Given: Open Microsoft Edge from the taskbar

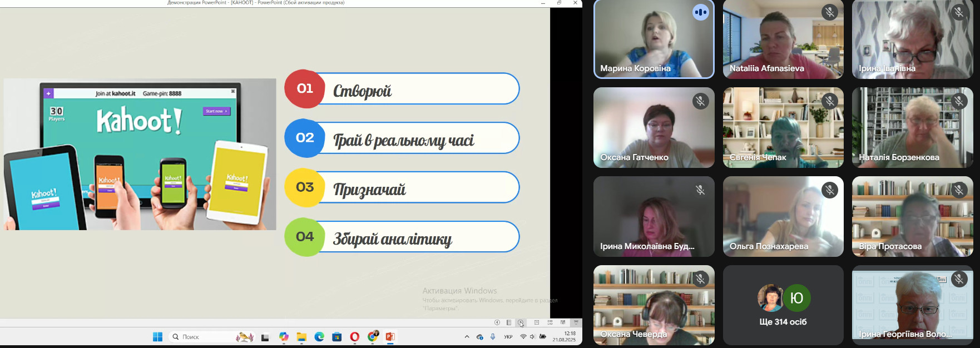Looking at the screenshot, I should [319, 337].
